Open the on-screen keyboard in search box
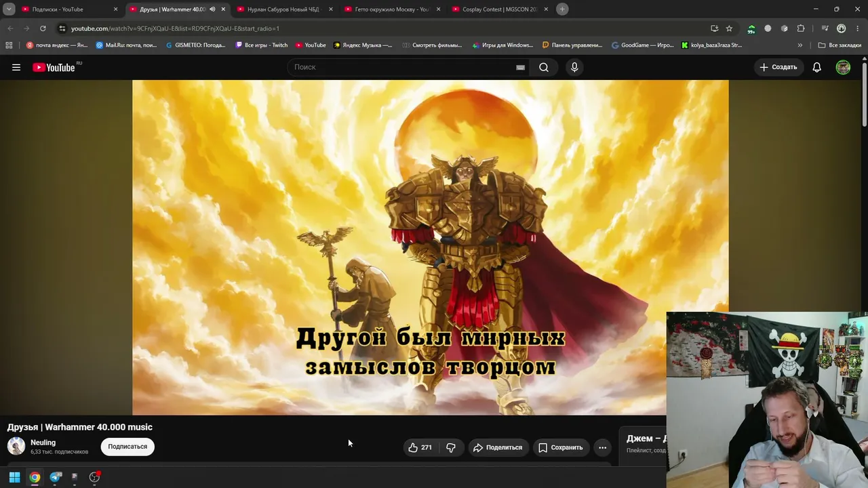 [x=520, y=67]
